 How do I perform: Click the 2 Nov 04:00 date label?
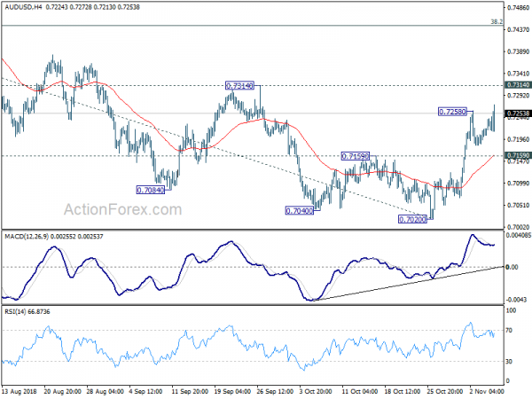tap(488, 392)
